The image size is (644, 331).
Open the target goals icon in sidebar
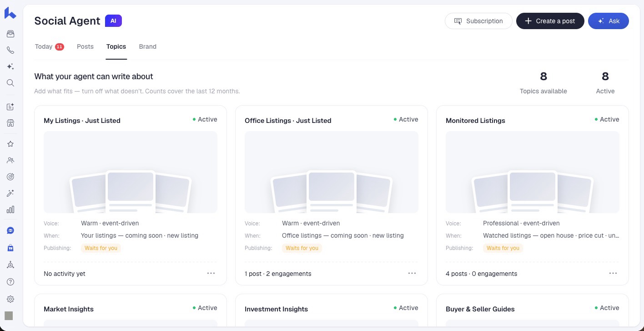point(10,177)
